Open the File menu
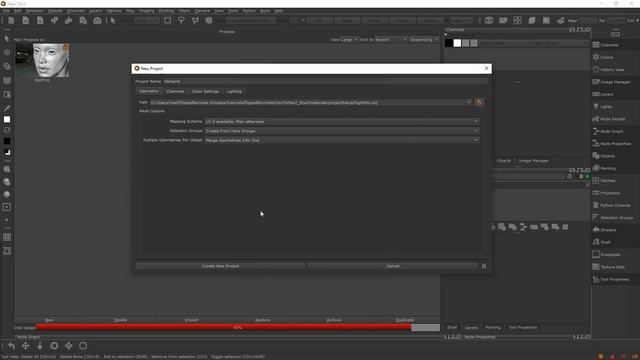Screen dimensions: 640x360 click(6, 11)
